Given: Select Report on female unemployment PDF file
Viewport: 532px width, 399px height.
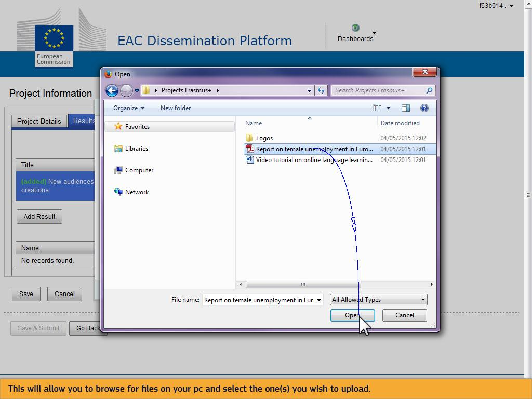Looking at the screenshot, I should point(340,149).
